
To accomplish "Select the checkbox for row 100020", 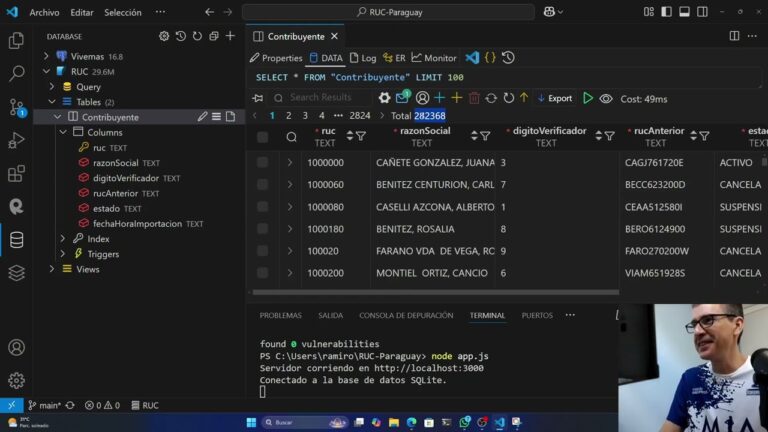I will pos(263,250).
